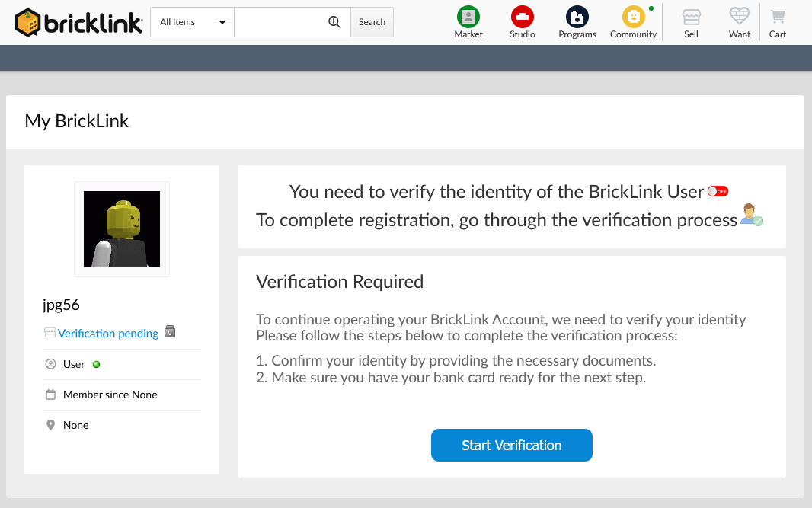Click the minifigure profile avatar

[122, 229]
